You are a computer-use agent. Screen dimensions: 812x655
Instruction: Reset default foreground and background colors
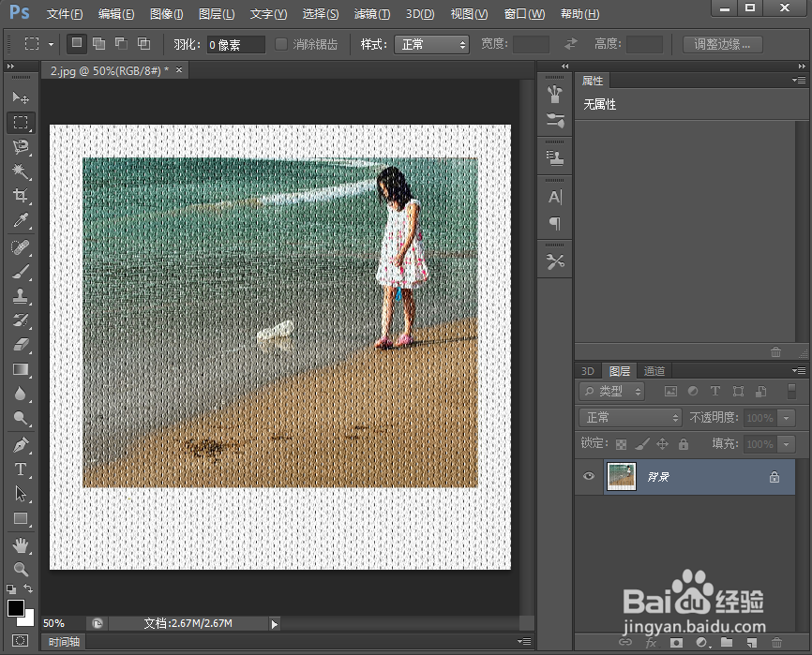(11, 589)
